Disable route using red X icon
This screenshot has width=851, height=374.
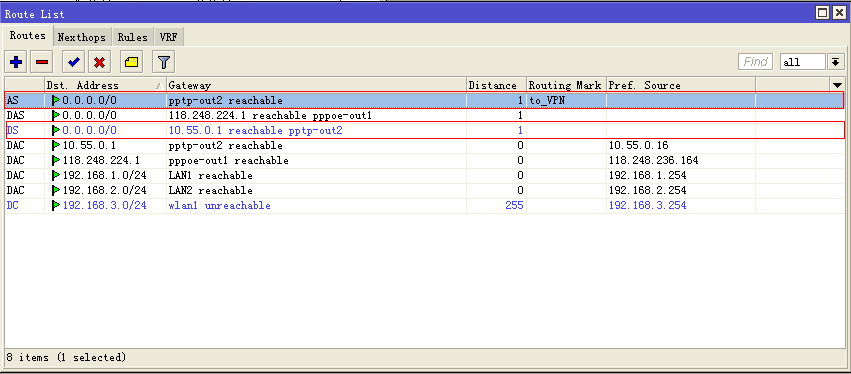[99, 62]
